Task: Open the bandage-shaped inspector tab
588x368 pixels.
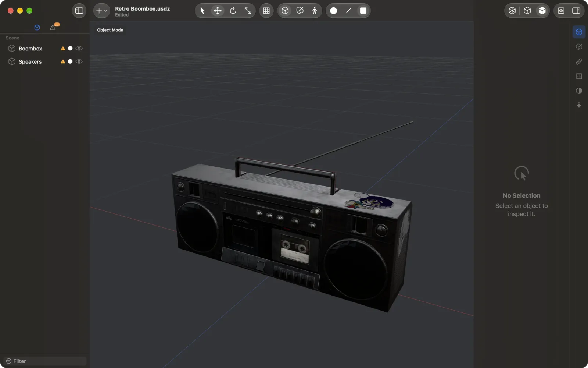Action: click(x=579, y=61)
